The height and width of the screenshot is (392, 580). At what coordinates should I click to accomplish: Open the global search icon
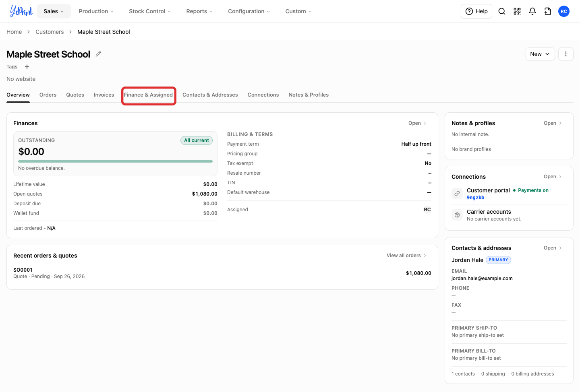click(x=502, y=11)
